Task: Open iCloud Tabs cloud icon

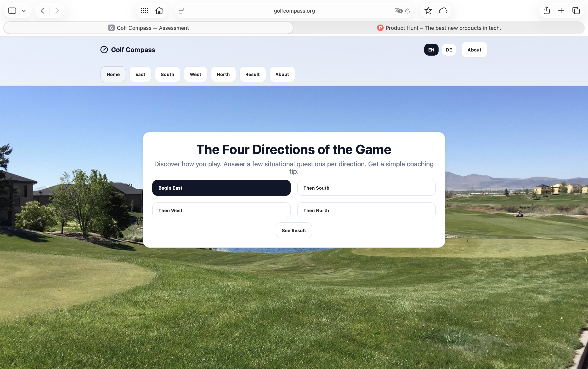Action: [x=443, y=10]
